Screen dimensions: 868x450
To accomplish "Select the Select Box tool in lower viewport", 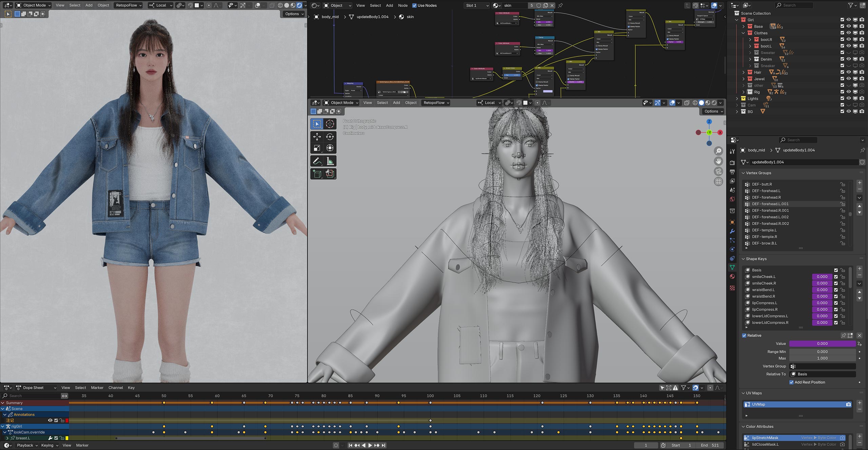I will click(x=317, y=124).
